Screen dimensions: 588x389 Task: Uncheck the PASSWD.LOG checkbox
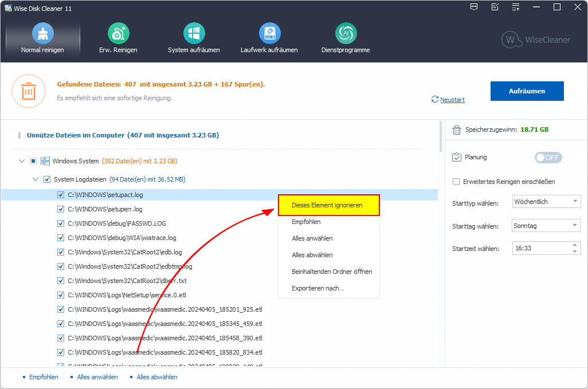61,223
